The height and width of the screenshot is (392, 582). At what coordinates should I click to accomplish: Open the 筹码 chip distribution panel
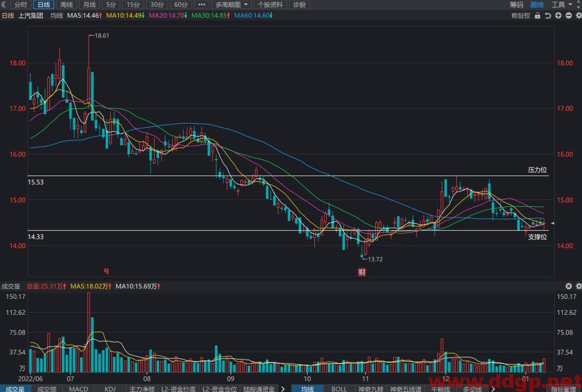click(x=516, y=5)
